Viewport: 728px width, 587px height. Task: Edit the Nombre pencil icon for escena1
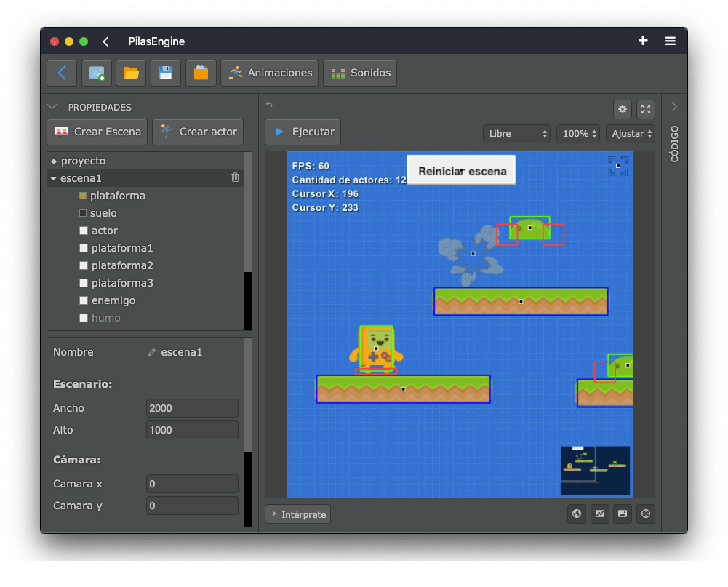coord(152,353)
